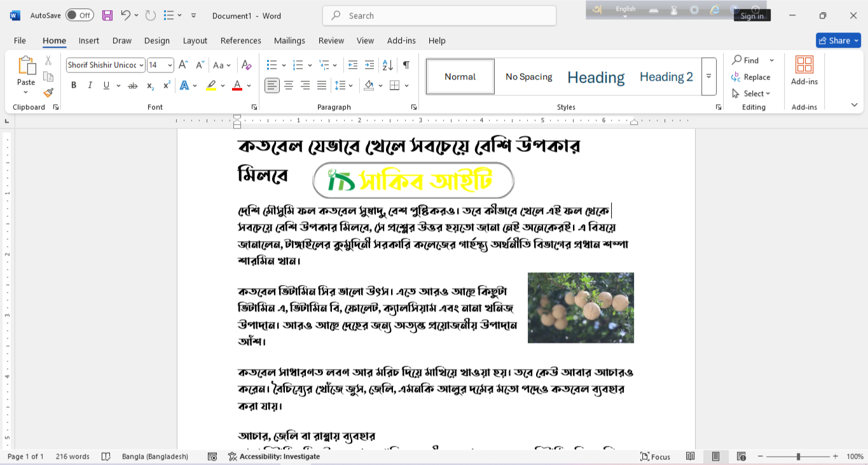Adjust the zoom slider in status bar

798,457
